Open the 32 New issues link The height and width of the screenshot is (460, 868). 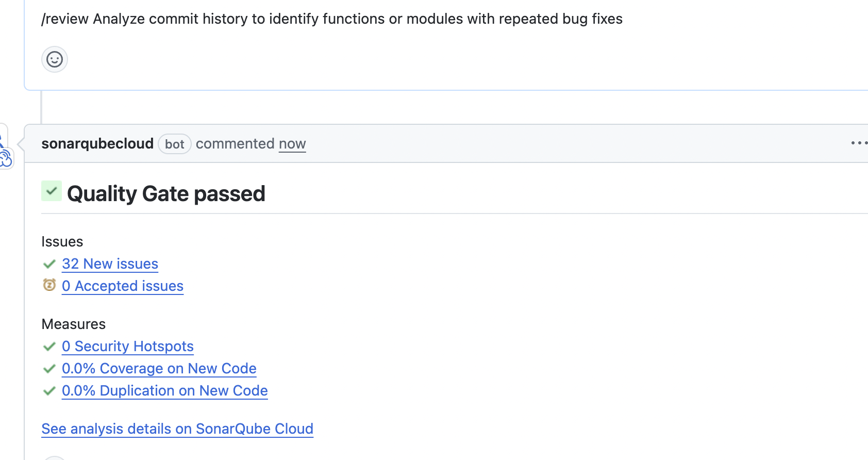[110, 264]
